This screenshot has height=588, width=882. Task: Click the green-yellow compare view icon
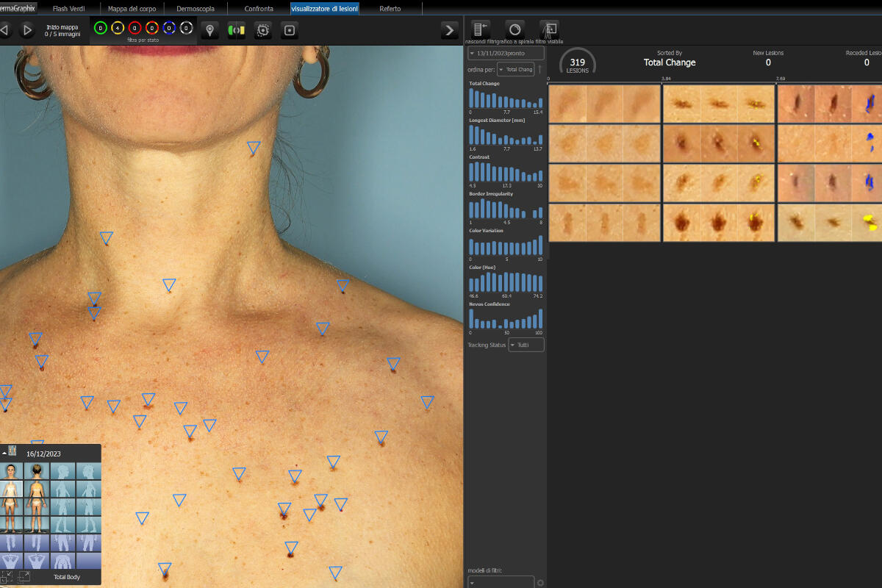tap(237, 30)
